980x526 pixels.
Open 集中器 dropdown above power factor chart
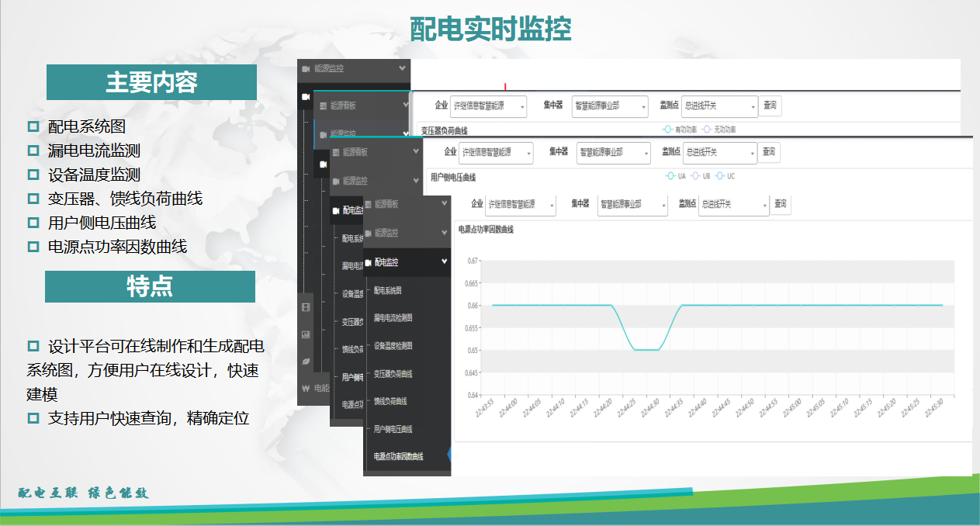coord(632,205)
